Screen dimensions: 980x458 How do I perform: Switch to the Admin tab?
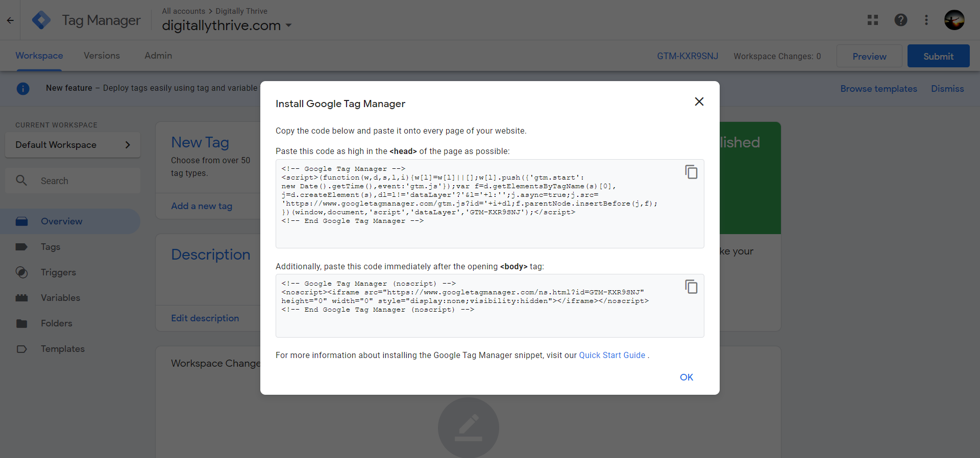pyautogui.click(x=158, y=56)
